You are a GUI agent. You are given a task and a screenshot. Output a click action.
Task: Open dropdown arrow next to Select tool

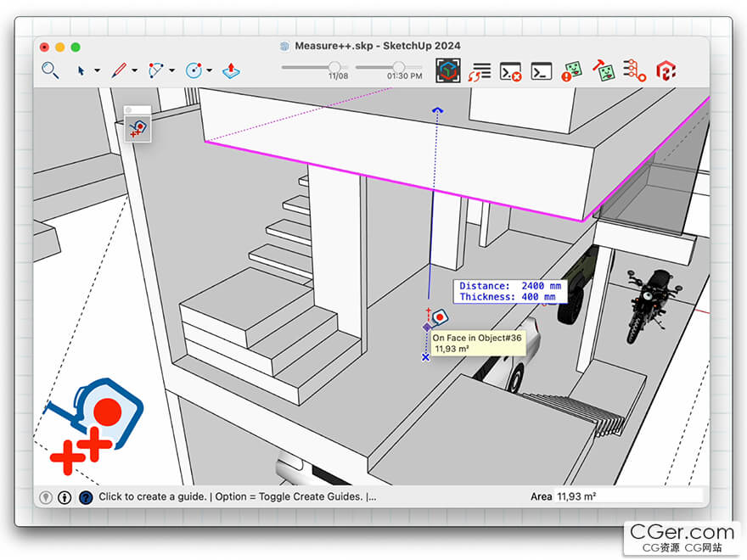pyautogui.click(x=97, y=71)
